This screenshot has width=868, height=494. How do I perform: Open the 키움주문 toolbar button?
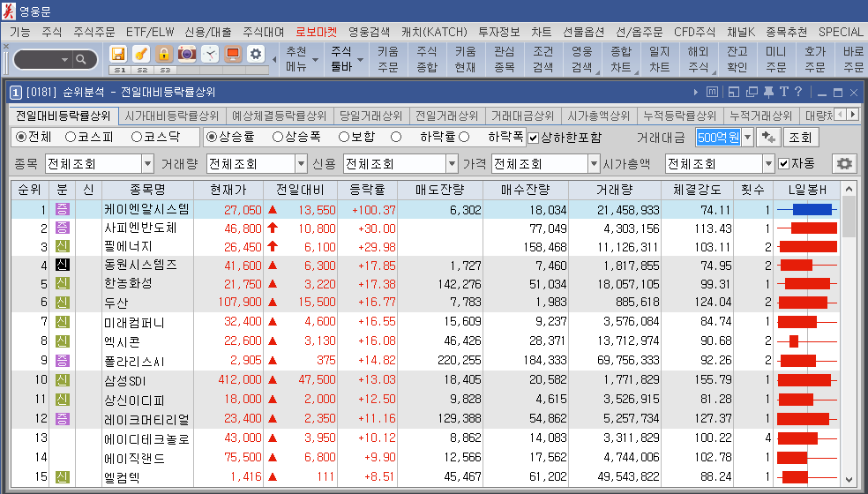click(x=388, y=59)
